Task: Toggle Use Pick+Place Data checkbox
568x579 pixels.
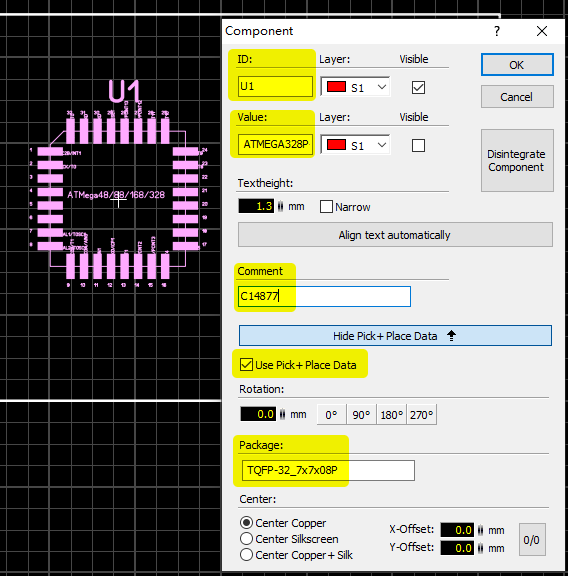Action: pos(246,365)
